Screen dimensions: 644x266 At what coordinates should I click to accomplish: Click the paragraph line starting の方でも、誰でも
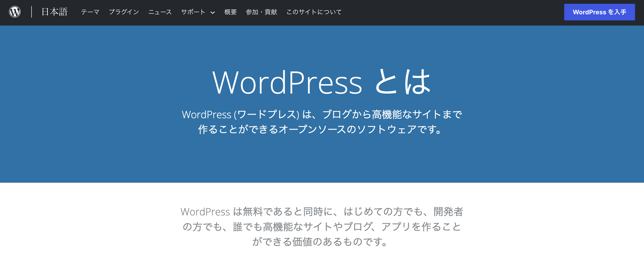point(322,227)
